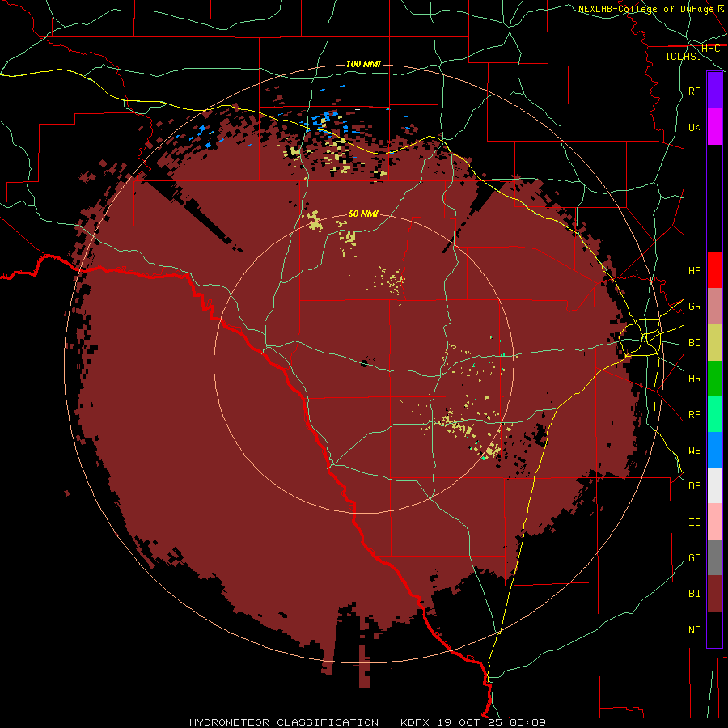Select the GC gray legend swatch
The height and width of the screenshot is (728, 728).
714,557
